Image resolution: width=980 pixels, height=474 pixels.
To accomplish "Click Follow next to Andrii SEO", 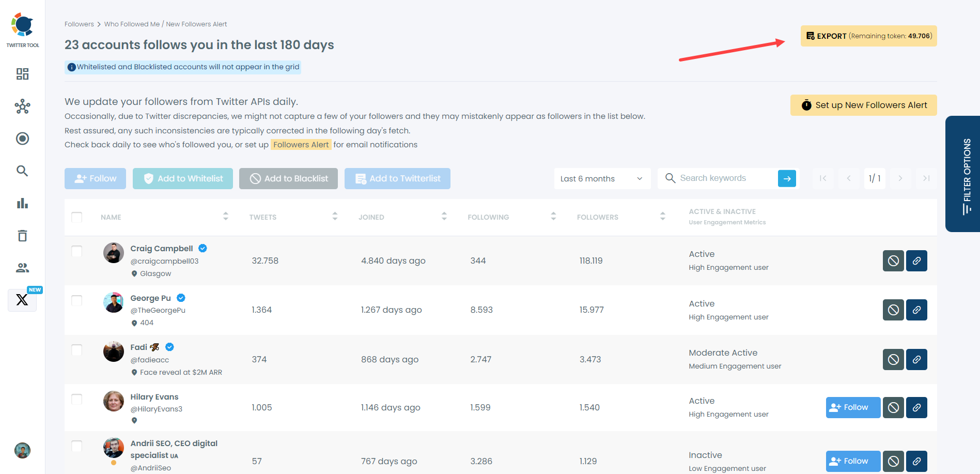I will 852,461.
